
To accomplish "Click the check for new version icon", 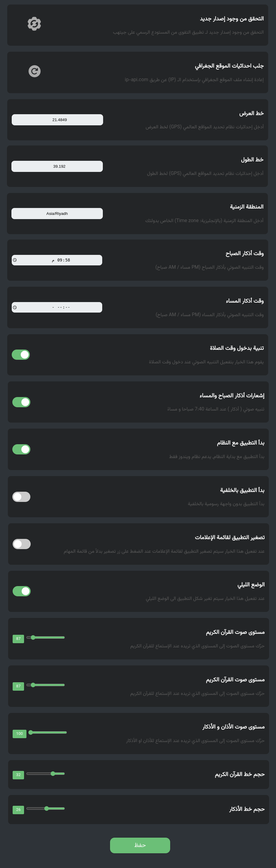I will tap(34, 24).
